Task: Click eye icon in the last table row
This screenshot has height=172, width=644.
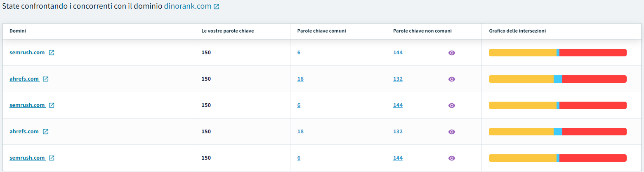Action: (452, 158)
